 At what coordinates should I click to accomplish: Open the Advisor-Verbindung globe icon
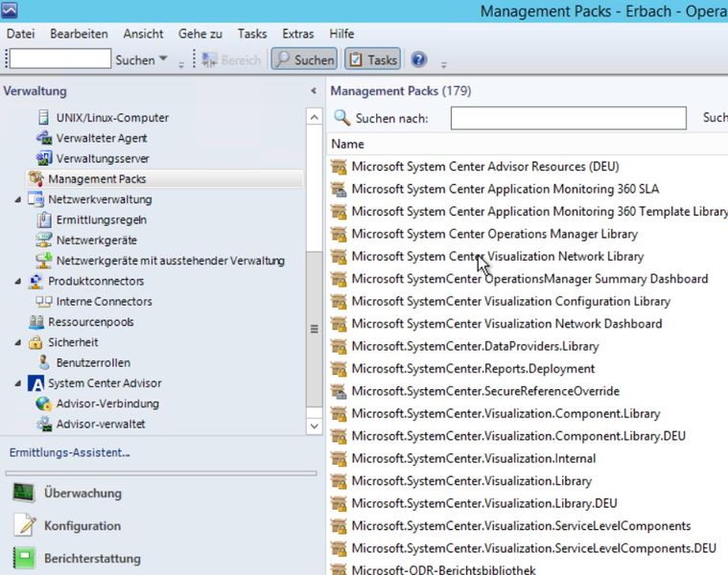tap(44, 403)
